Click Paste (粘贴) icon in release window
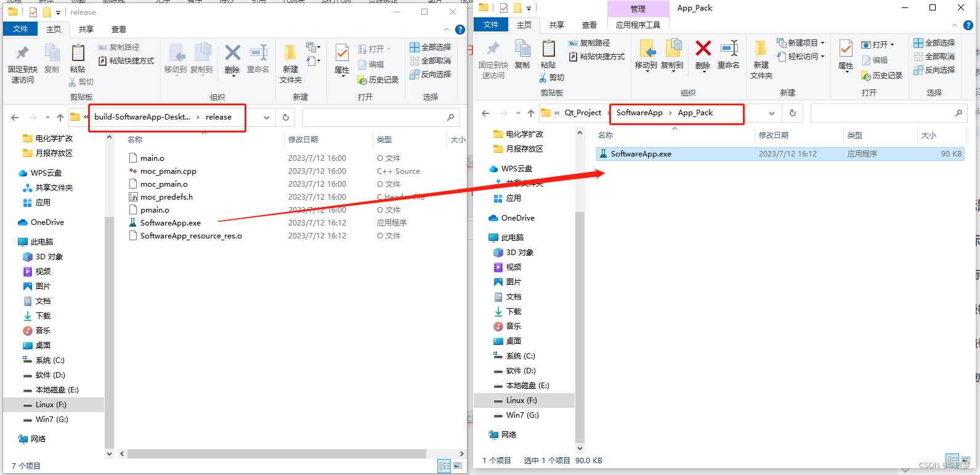 (x=78, y=59)
